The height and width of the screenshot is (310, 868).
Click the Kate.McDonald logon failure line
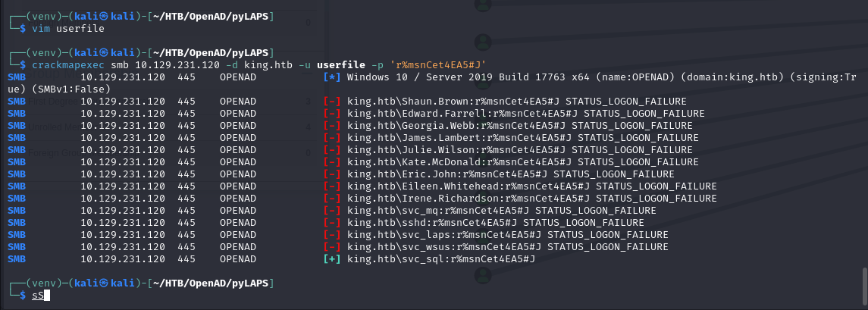pos(353,162)
